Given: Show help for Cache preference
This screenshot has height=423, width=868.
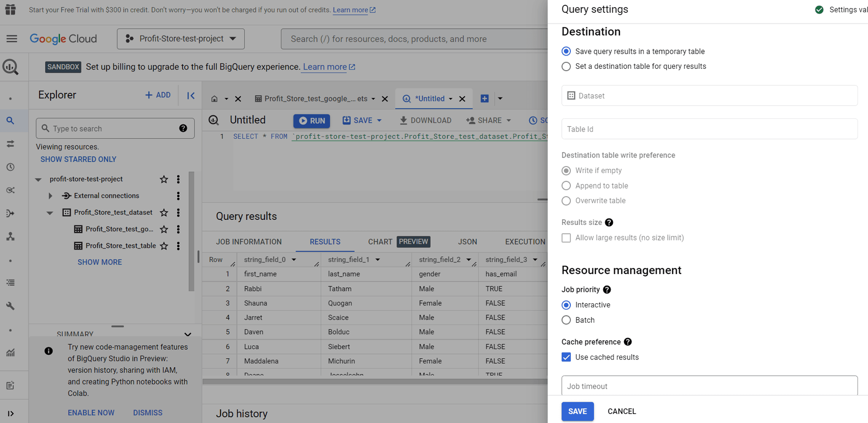Looking at the screenshot, I should (x=628, y=342).
